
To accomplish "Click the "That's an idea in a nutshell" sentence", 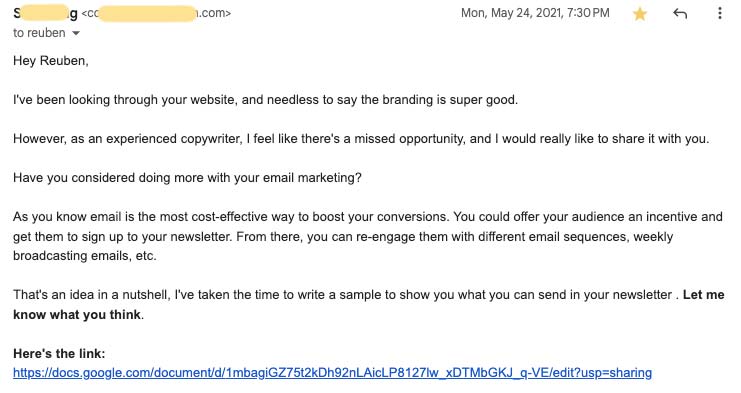I will click(x=346, y=295).
